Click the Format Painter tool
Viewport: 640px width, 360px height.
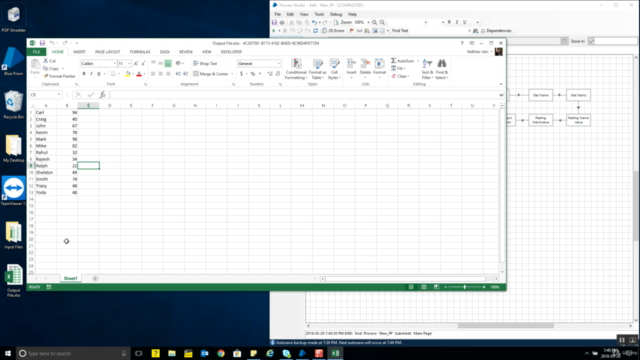60,76
